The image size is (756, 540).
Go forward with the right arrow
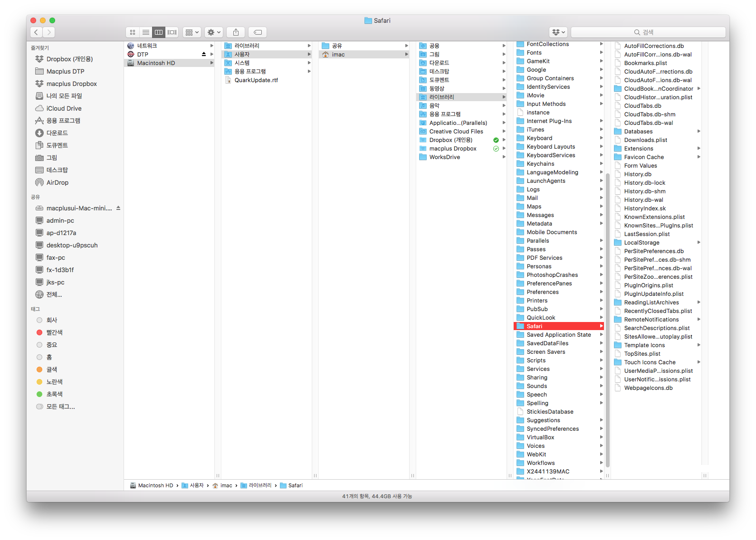48,32
